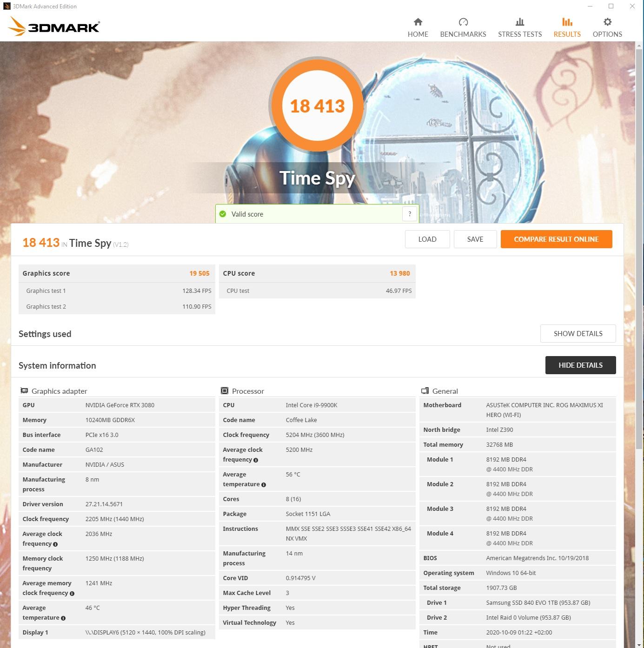Click CPU test row 46.97 FPS
This screenshot has height=648, width=644.
(x=317, y=291)
